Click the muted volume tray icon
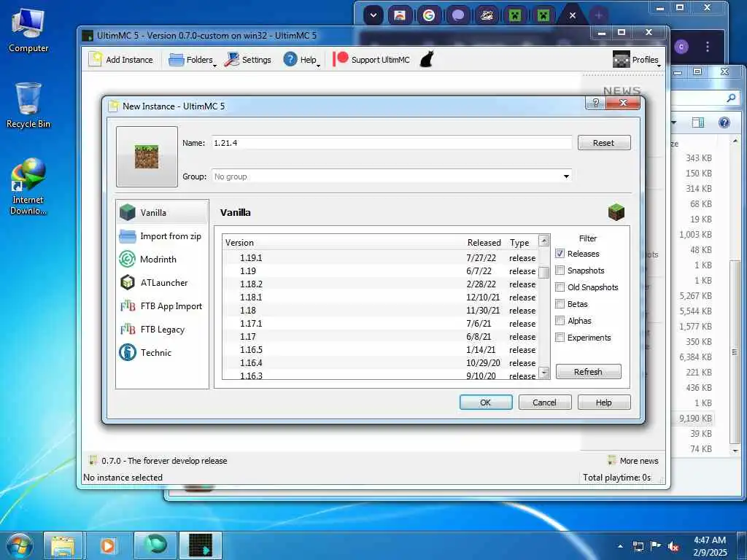 (x=673, y=546)
